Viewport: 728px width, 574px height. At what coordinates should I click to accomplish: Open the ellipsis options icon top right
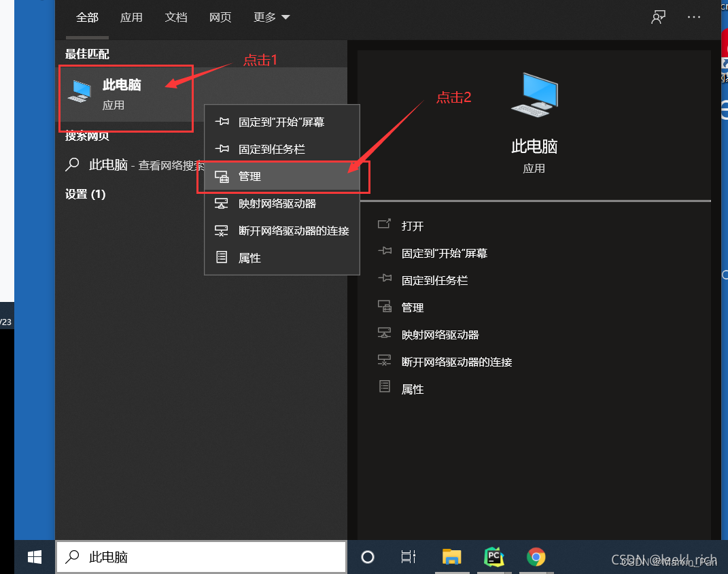(x=693, y=17)
